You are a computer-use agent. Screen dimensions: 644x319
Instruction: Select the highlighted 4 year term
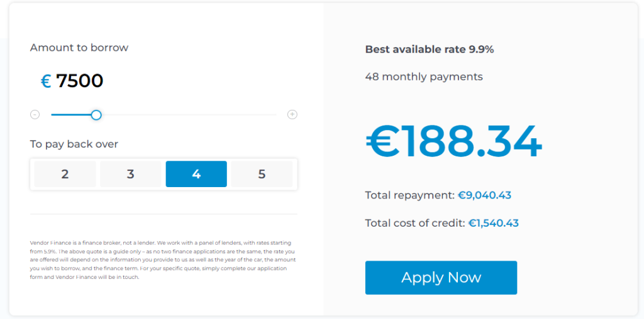196,174
